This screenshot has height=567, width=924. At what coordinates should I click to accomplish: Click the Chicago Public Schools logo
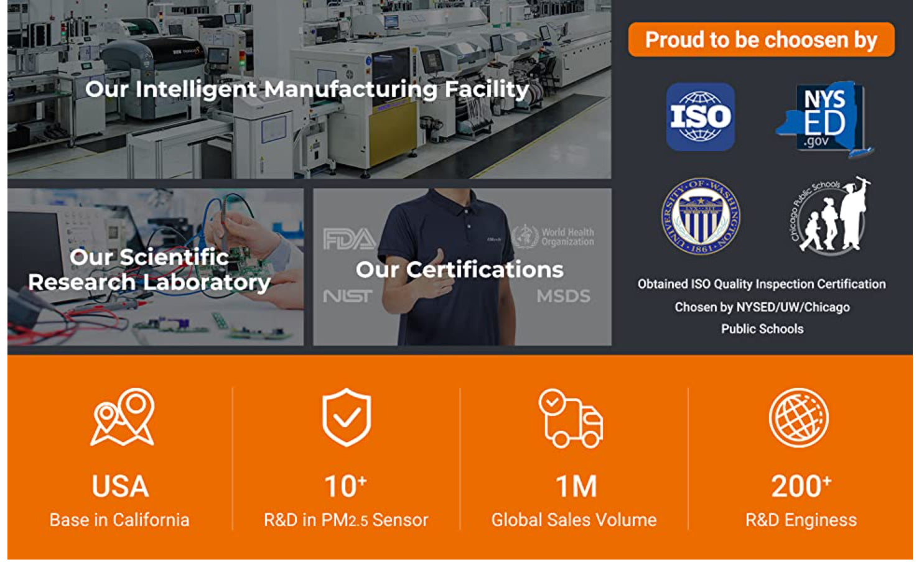click(830, 214)
